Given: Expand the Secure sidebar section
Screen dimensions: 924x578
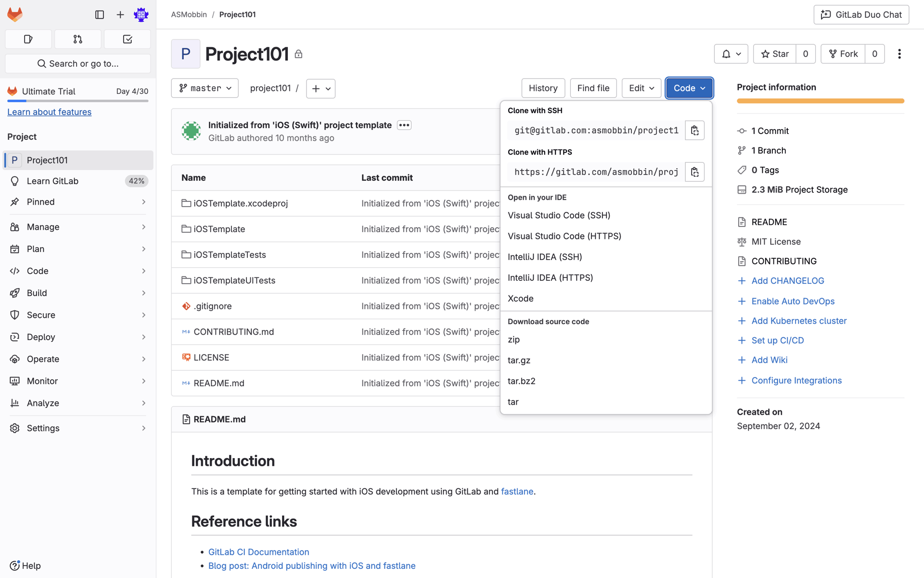Looking at the screenshot, I should tap(78, 315).
